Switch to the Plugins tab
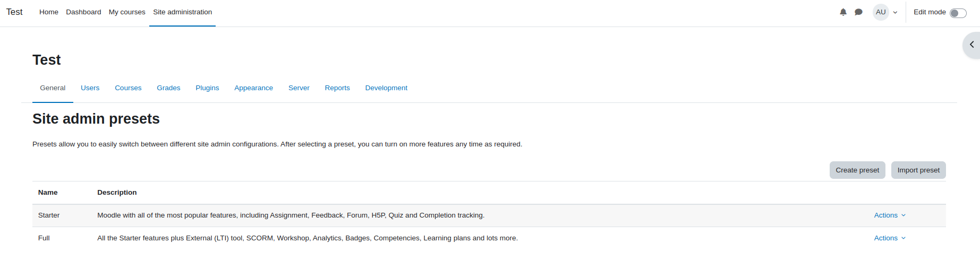 [x=207, y=88]
